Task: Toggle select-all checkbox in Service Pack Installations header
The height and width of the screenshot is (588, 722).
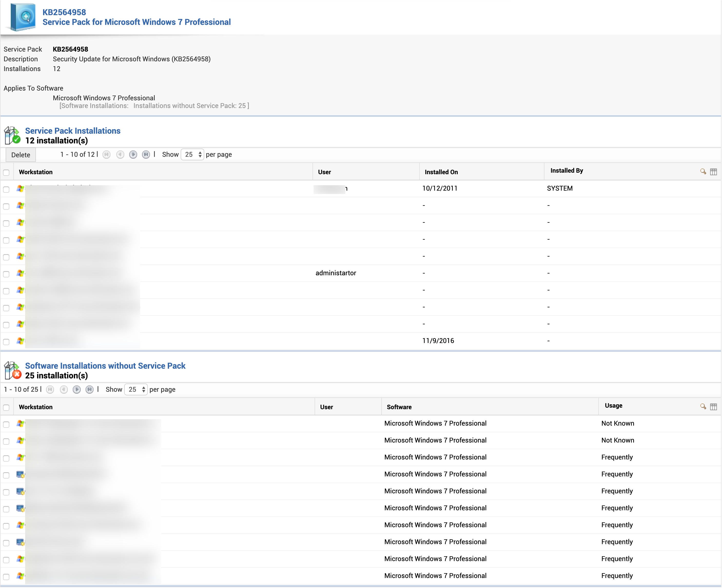Action: coord(6,172)
